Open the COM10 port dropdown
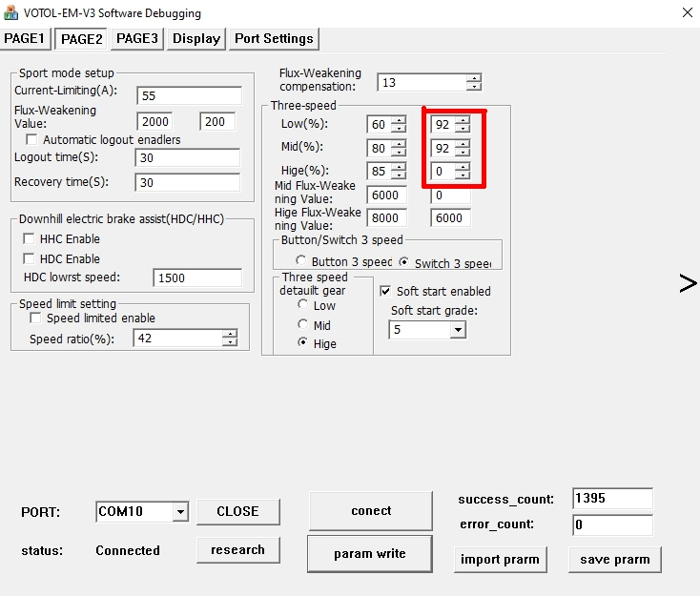The height and width of the screenshot is (596, 700). 180,512
